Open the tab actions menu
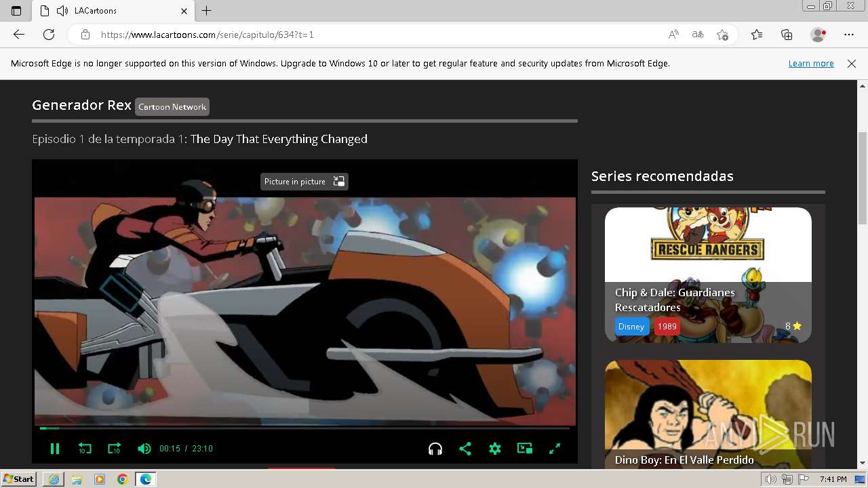The image size is (868, 488). pyautogui.click(x=16, y=11)
